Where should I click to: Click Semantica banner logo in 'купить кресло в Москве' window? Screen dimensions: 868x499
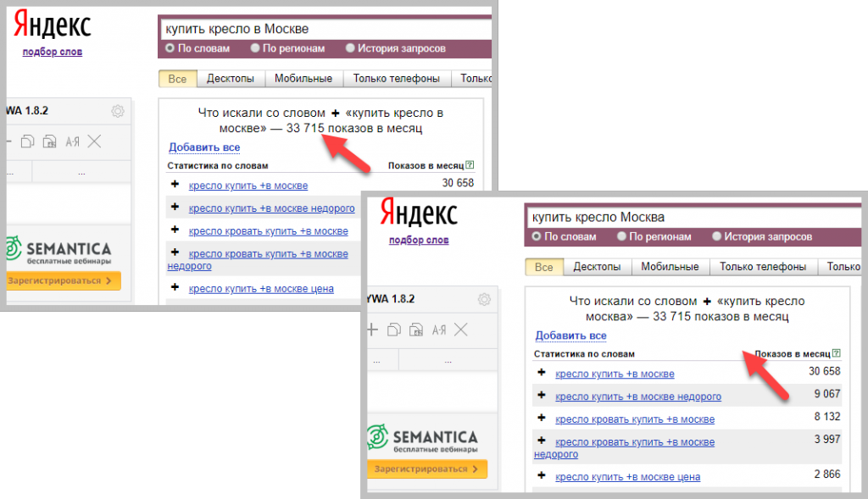tap(58, 252)
